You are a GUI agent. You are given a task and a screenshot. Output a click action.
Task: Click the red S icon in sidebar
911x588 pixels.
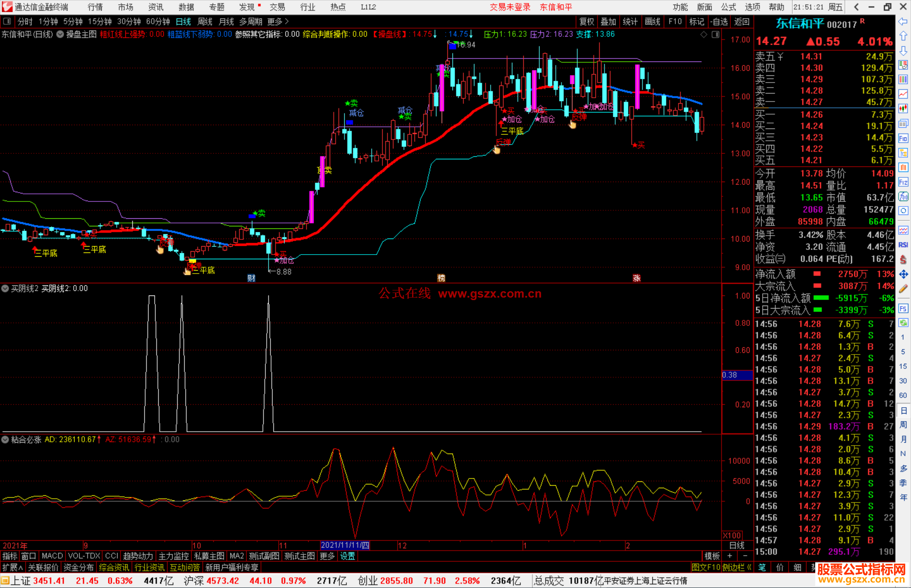point(903,260)
